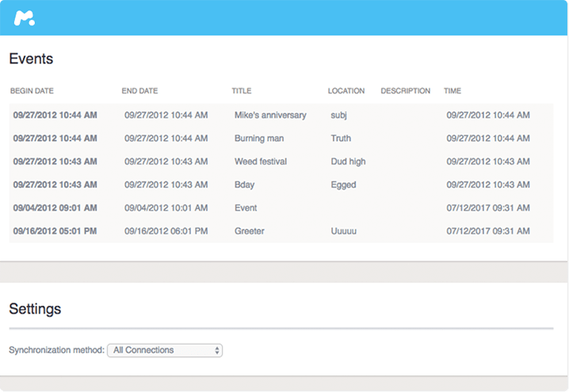Click location cell 'subj'
The image size is (569, 392).
[x=338, y=116]
